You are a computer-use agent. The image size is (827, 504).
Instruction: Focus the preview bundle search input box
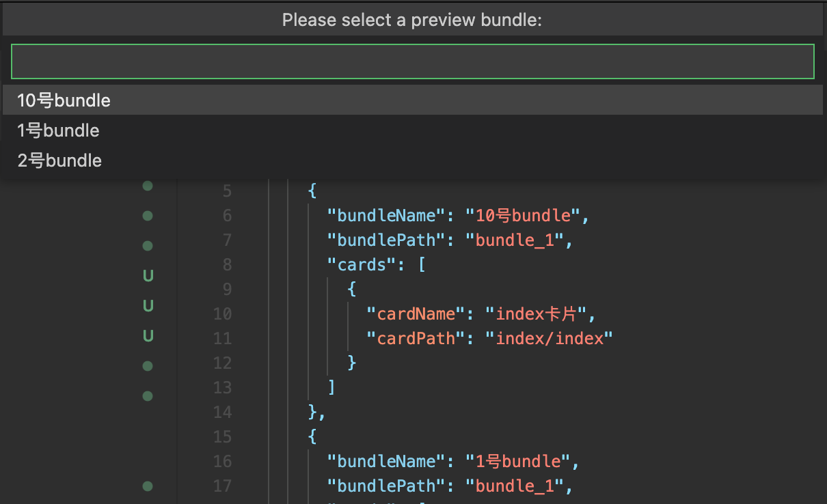point(413,61)
